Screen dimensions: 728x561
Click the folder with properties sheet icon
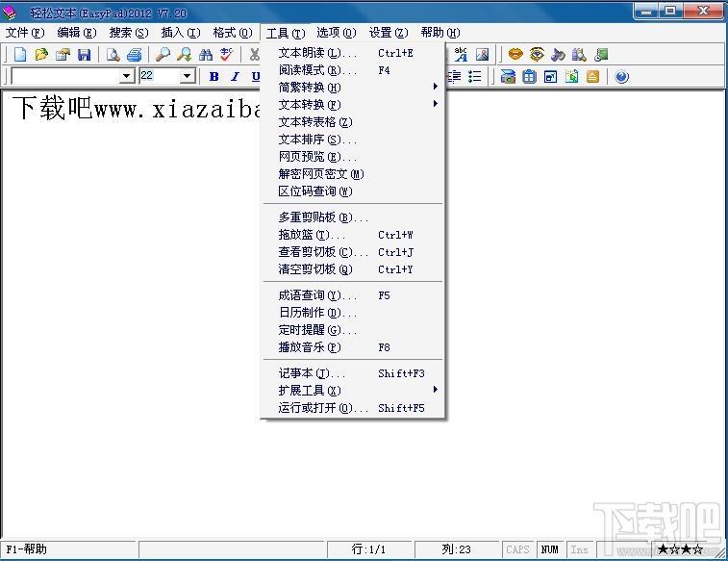[x=63, y=55]
